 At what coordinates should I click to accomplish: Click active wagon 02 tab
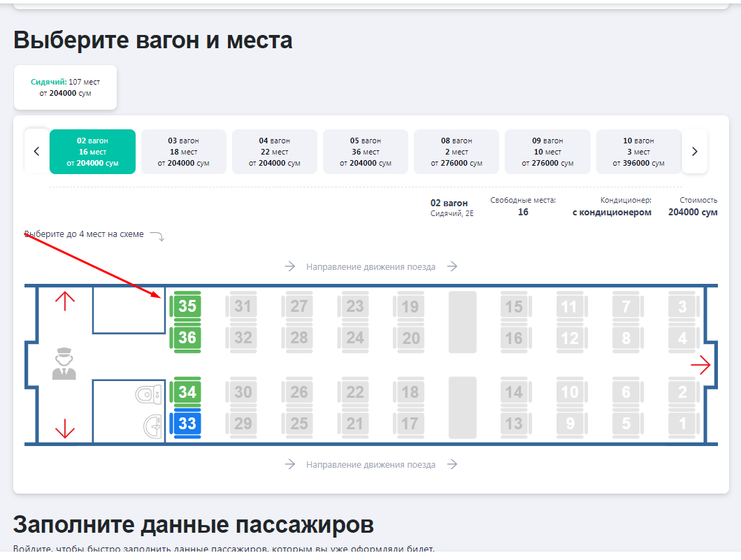click(x=92, y=152)
